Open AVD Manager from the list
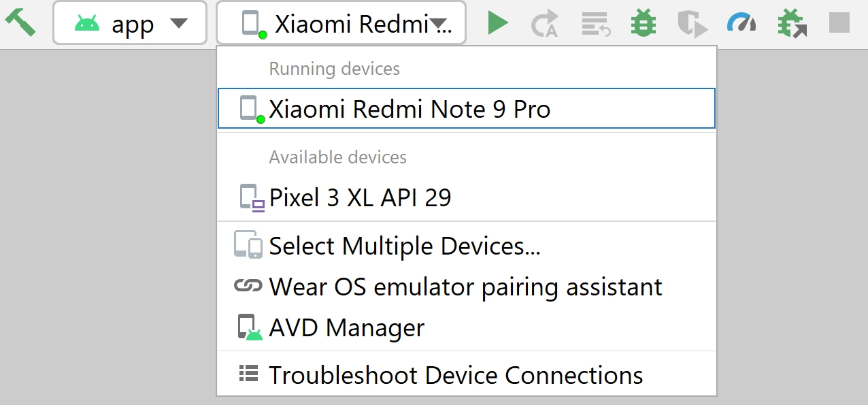Viewport: 868px width, 405px height. (346, 328)
